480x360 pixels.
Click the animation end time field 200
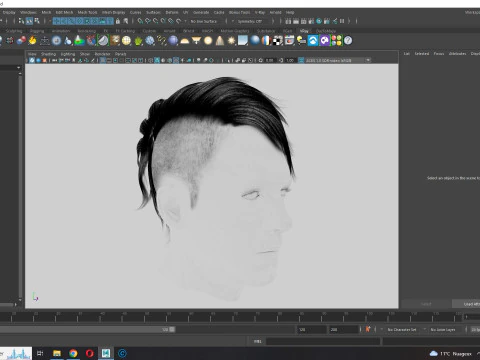(343, 330)
